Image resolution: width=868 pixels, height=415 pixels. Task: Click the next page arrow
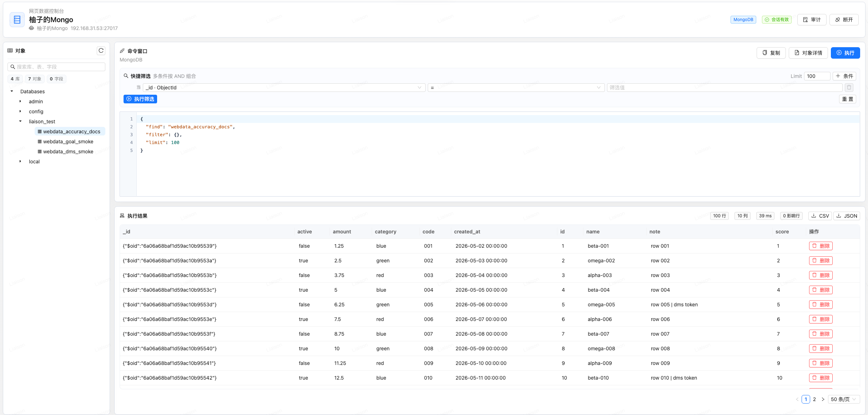(823, 399)
